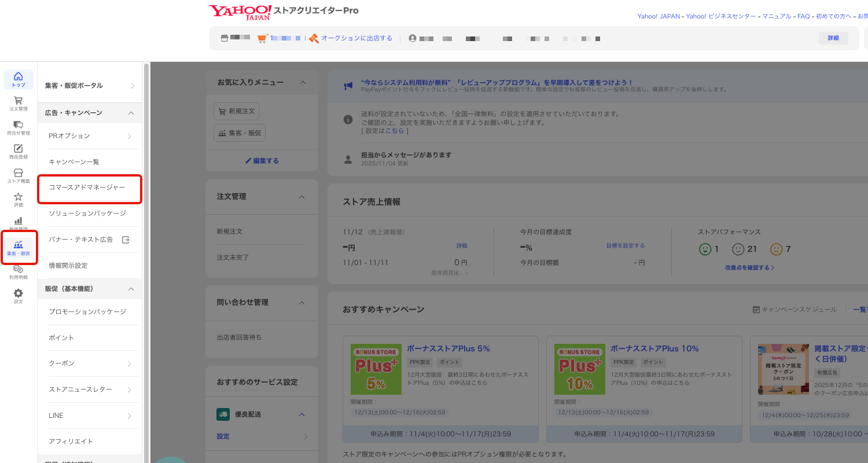The height and width of the screenshot is (463, 868).
Task: Open 設定 with the gear icon
Action: (18, 295)
